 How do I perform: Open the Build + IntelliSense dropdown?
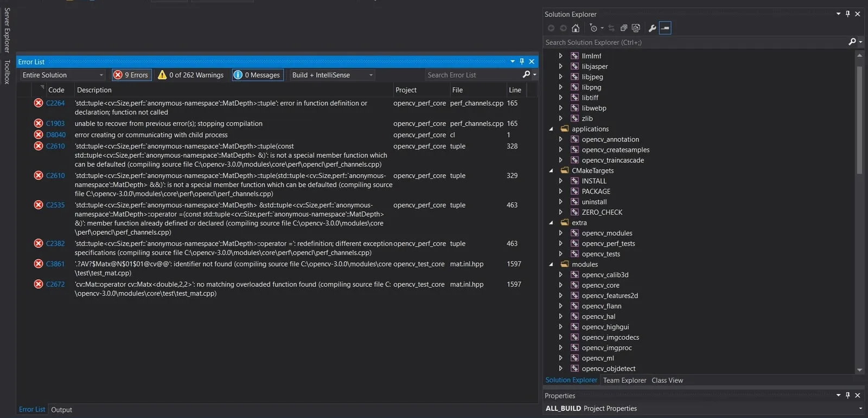click(x=333, y=75)
